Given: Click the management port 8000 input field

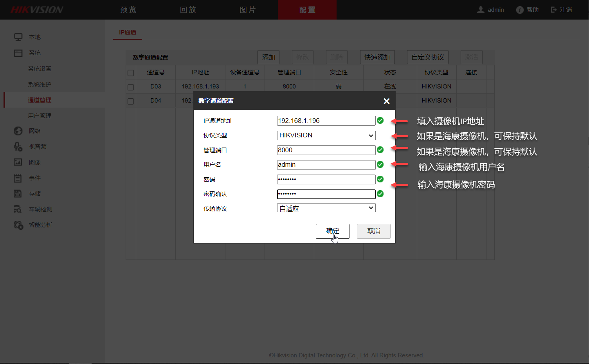Looking at the screenshot, I should [326, 150].
